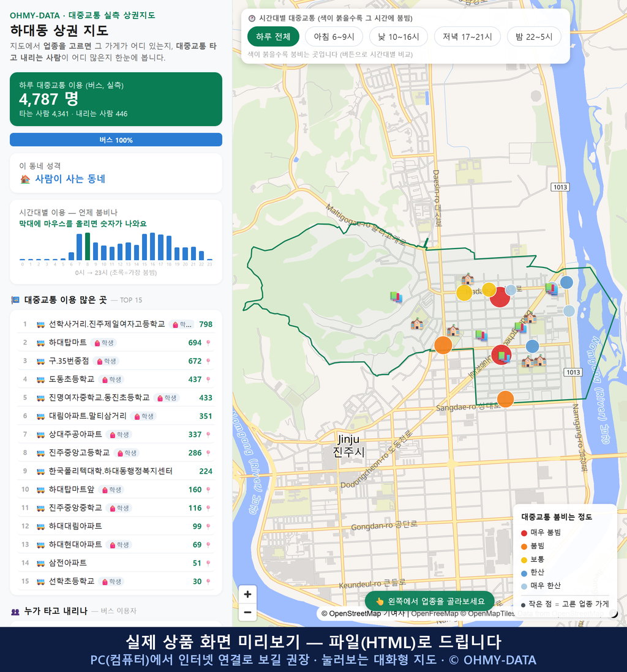Select the 대림아파트.말티삼거리 stop row
The width and height of the screenshot is (627, 672).
pyautogui.click(x=116, y=416)
